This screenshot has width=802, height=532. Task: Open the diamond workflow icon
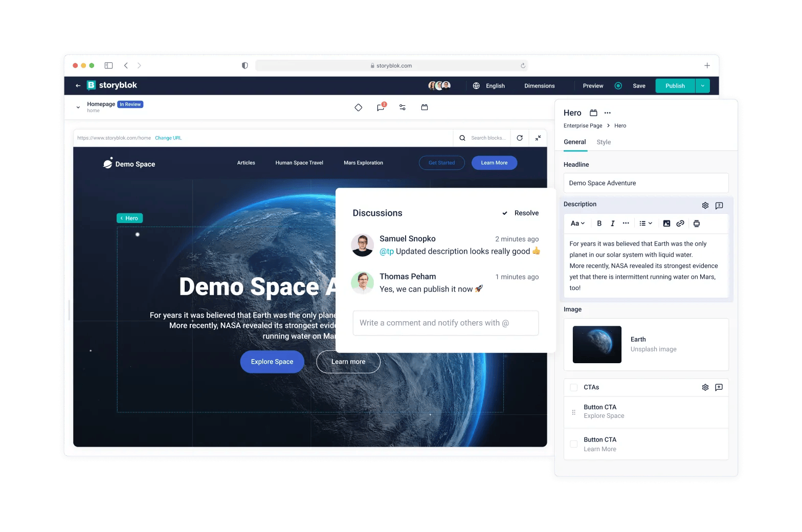click(359, 107)
